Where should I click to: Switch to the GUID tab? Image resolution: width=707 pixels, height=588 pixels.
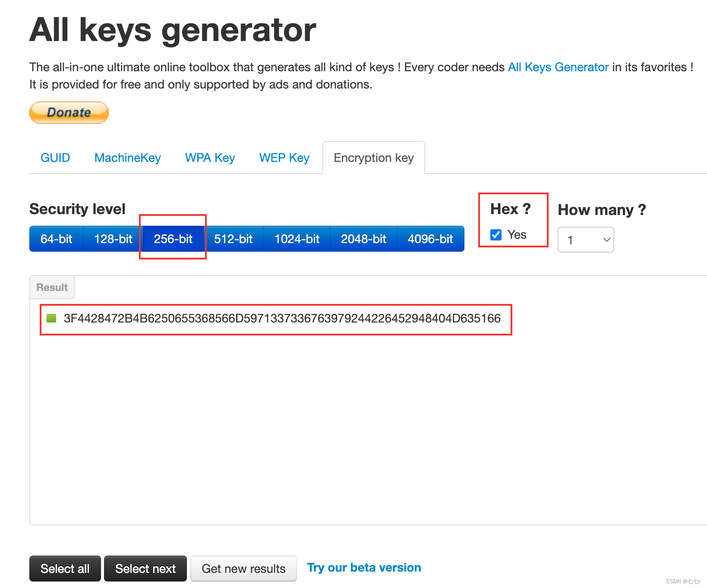[55, 158]
